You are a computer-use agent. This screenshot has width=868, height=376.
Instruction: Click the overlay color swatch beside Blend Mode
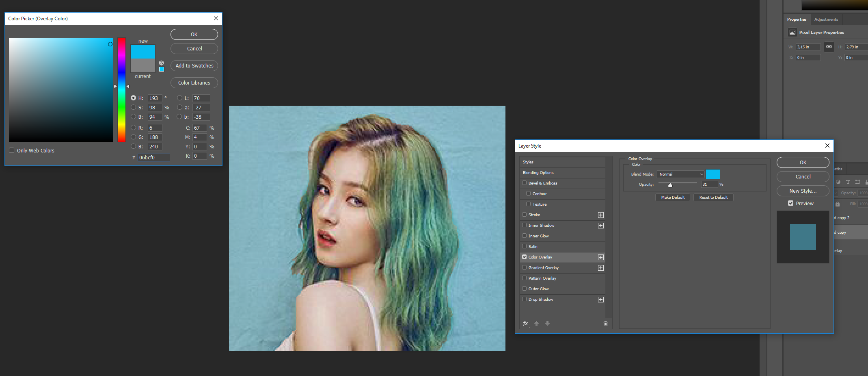(x=713, y=174)
